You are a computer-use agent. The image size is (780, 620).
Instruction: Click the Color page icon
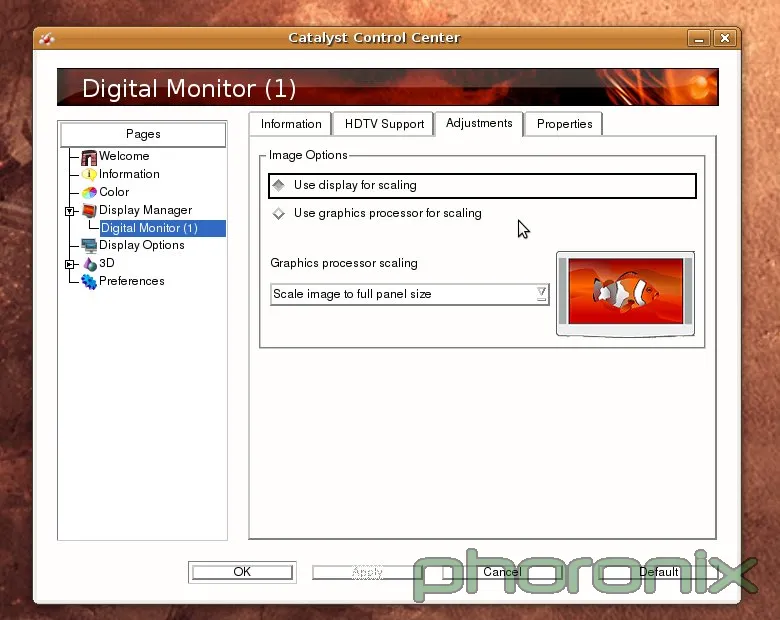[89, 192]
